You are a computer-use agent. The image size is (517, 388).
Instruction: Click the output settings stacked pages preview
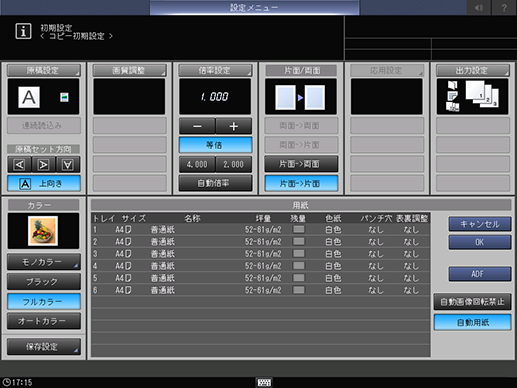pos(472,97)
